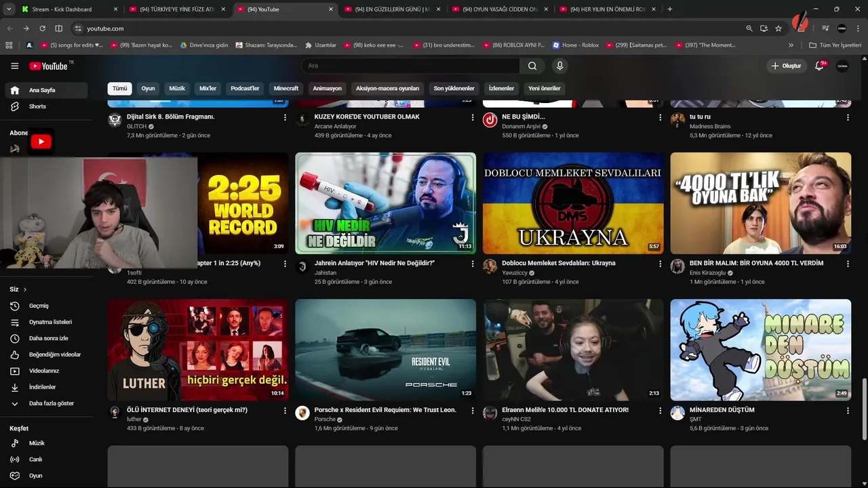Image resolution: width=868 pixels, height=488 pixels.
Task: Click the Oluştur create button
Action: (x=787, y=66)
